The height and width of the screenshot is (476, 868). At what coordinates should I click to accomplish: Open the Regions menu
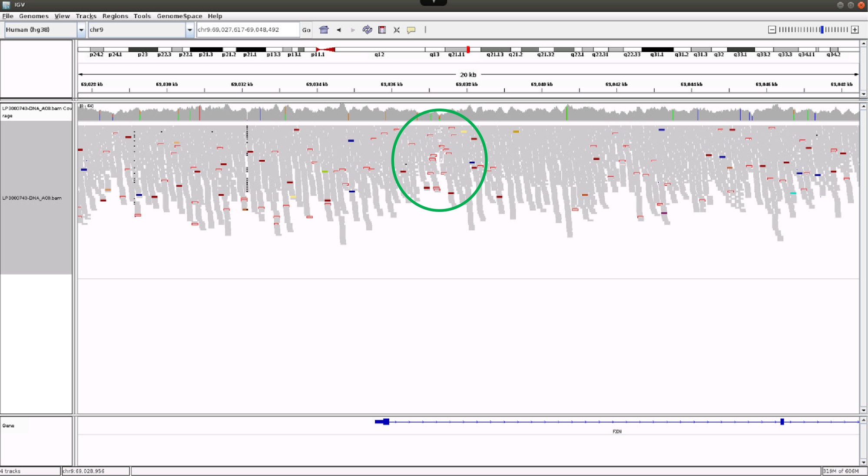click(x=115, y=16)
